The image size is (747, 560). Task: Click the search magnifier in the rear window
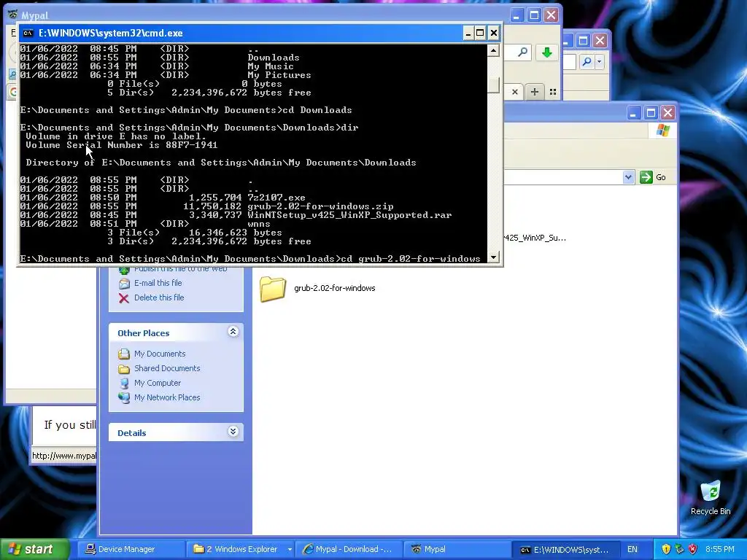pos(587,62)
